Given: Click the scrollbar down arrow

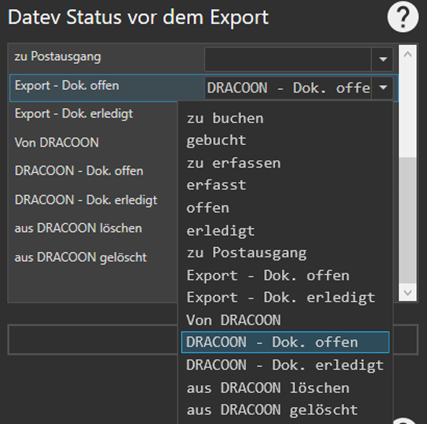Looking at the screenshot, I should click(x=407, y=292).
